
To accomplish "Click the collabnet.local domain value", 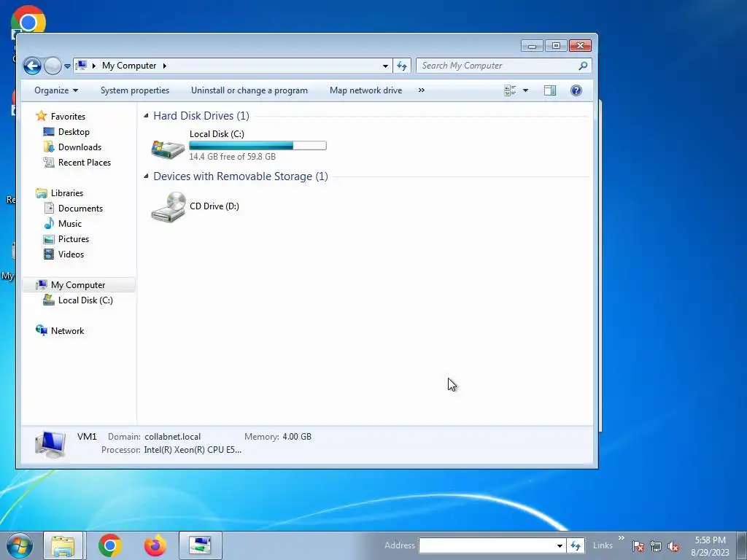I will 172,437.
